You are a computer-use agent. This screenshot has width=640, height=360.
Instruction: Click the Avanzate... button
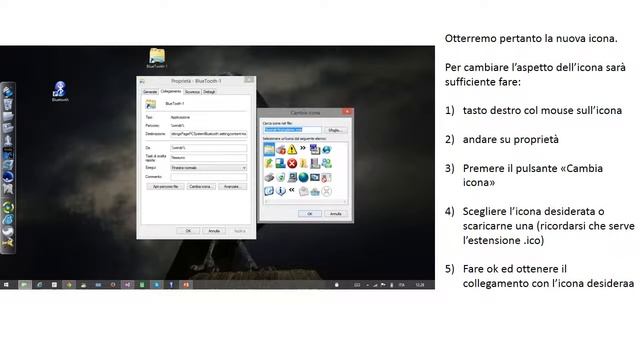232,187
